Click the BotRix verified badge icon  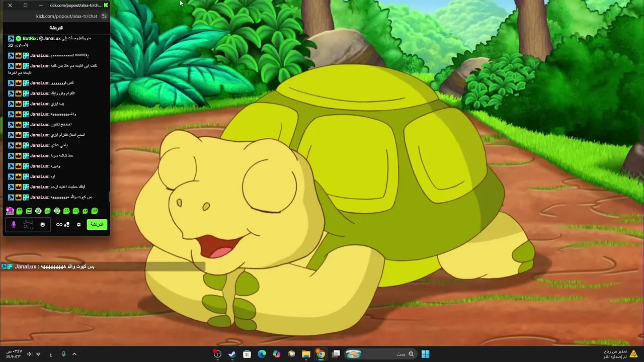coord(19,39)
